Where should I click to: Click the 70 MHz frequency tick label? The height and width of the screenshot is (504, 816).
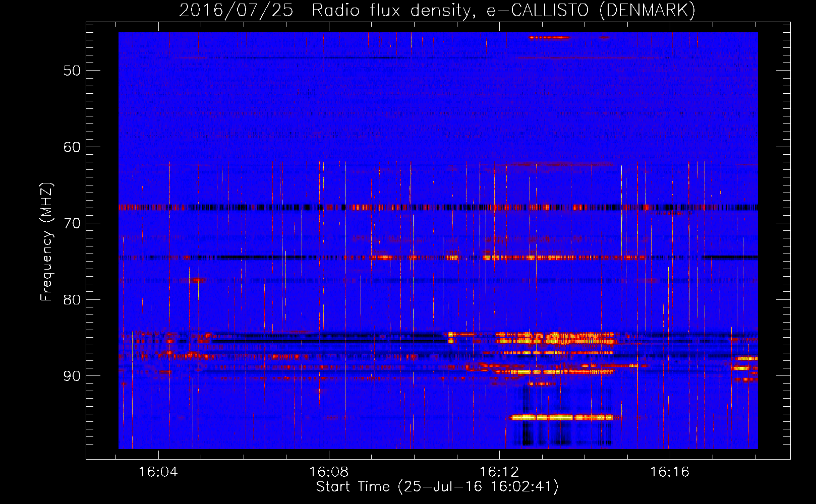pyautogui.click(x=72, y=223)
